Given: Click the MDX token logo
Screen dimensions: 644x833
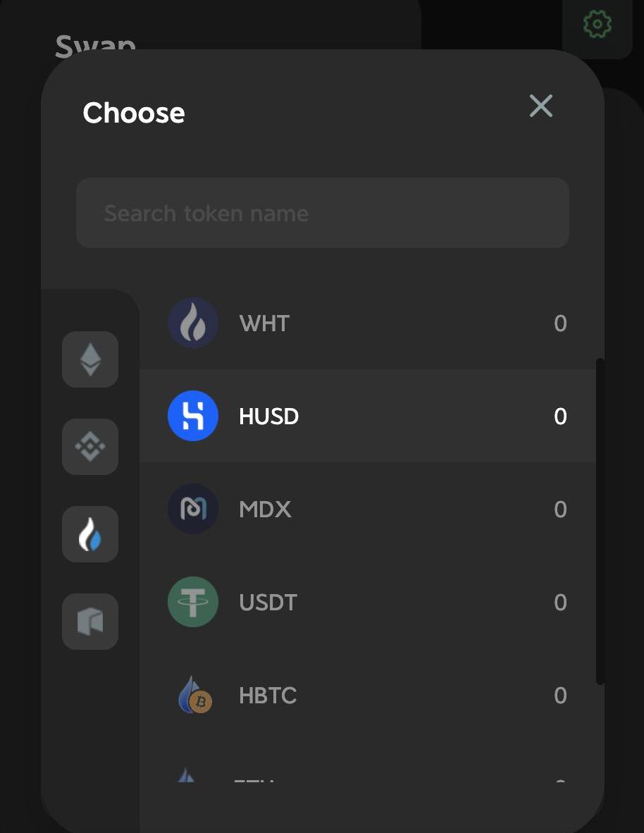Looking at the screenshot, I should [193, 509].
